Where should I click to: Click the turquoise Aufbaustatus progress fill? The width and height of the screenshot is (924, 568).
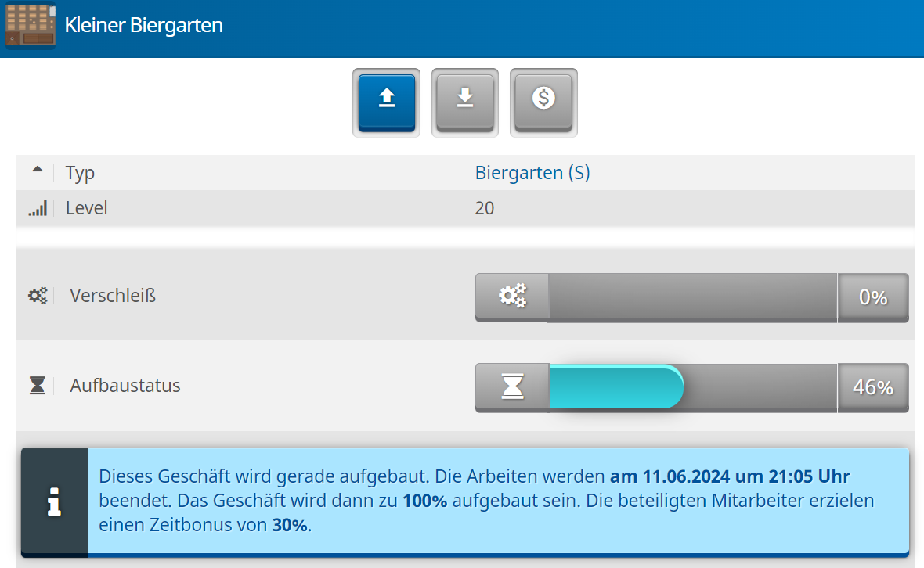tap(615, 386)
